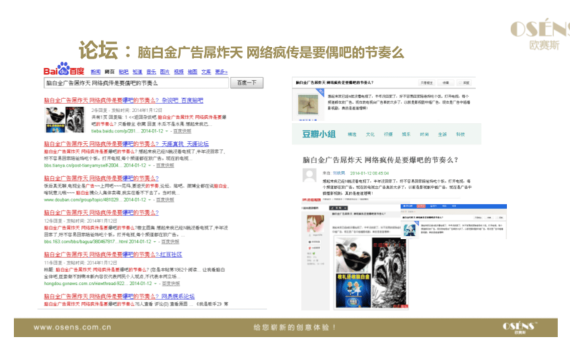Image resolution: width=570 pixels, height=360 pixels.
Task: Click the tieba post avatar image at top right
Action: click(308, 105)
